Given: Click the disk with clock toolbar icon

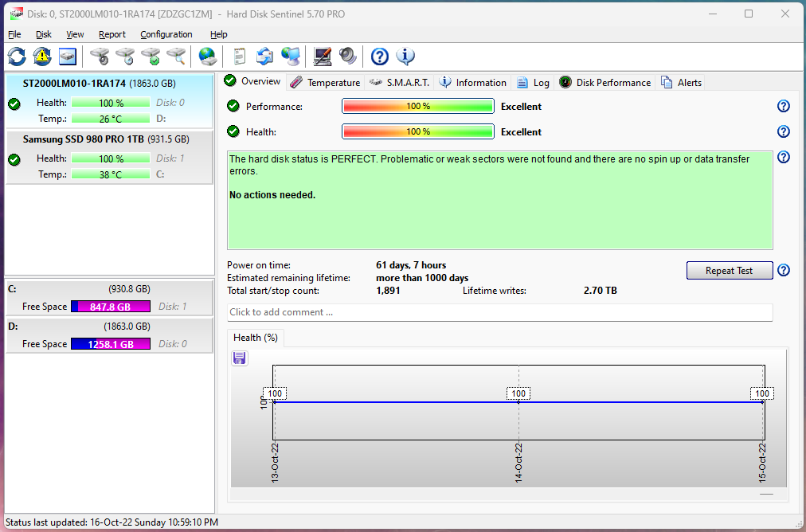Looking at the screenshot, I should [x=125, y=56].
